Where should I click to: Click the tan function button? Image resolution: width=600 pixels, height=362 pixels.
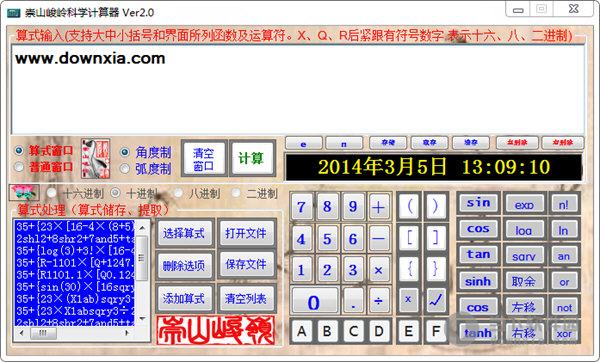pos(478,254)
